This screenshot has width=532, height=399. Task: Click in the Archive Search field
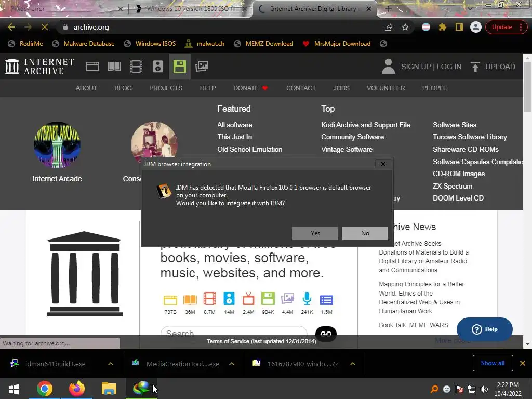tap(234, 333)
